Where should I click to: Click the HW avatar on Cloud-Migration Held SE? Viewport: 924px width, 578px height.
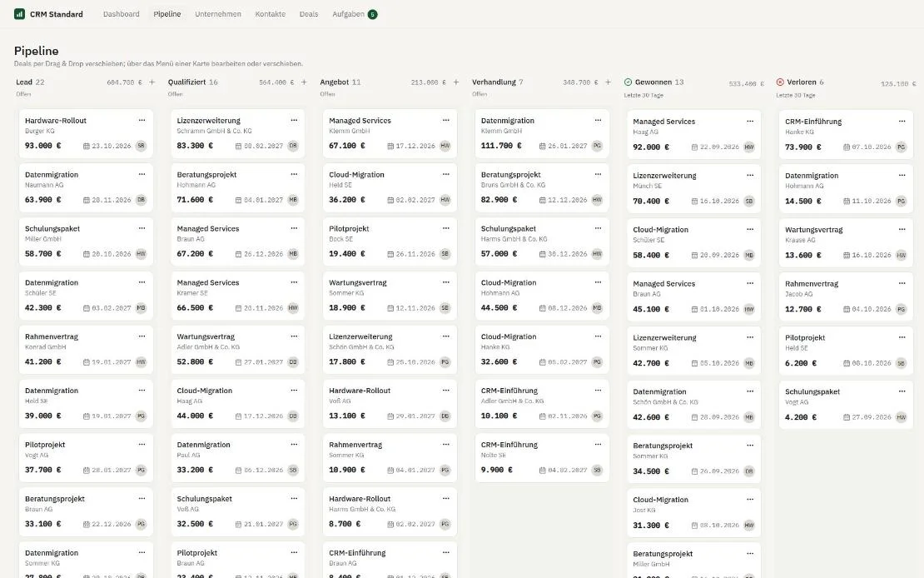[x=445, y=200]
